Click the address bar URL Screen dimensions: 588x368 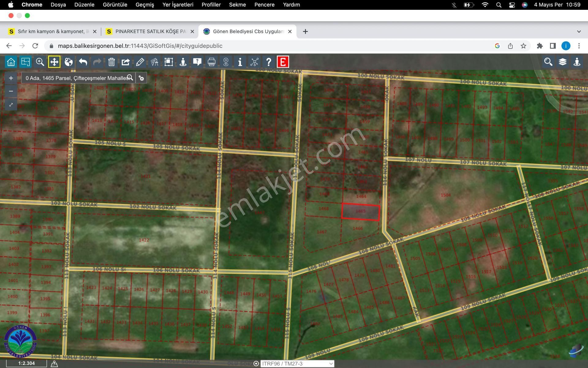click(x=140, y=46)
